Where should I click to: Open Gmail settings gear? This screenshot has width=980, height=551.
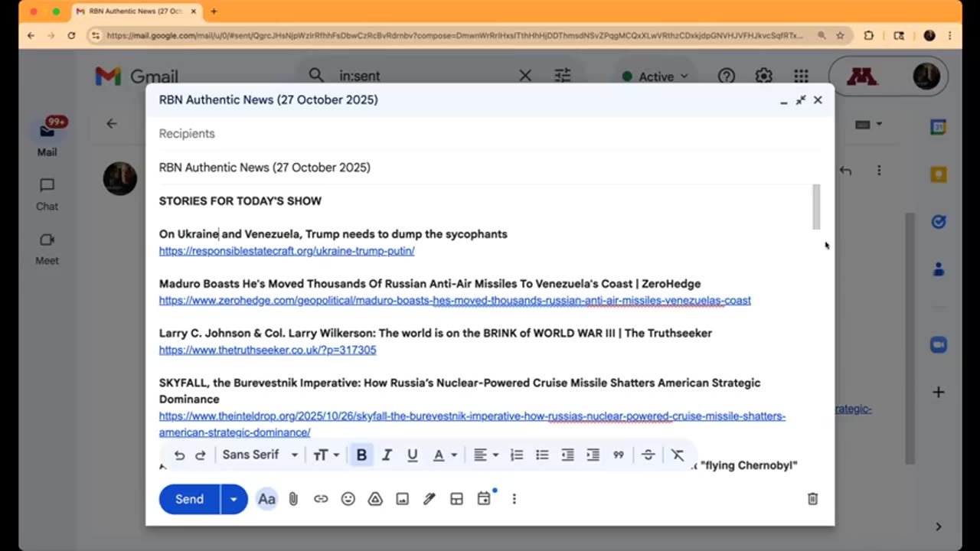[x=763, y=76]
